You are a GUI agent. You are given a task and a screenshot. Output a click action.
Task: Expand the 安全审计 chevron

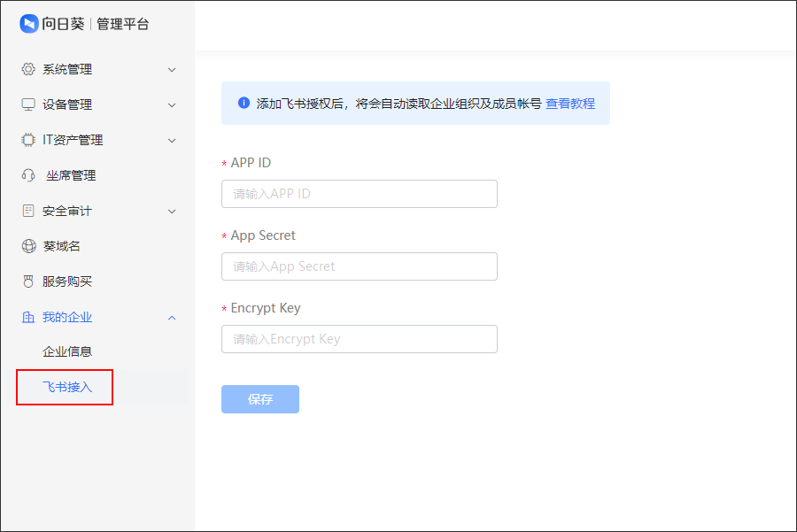[172, 212]
